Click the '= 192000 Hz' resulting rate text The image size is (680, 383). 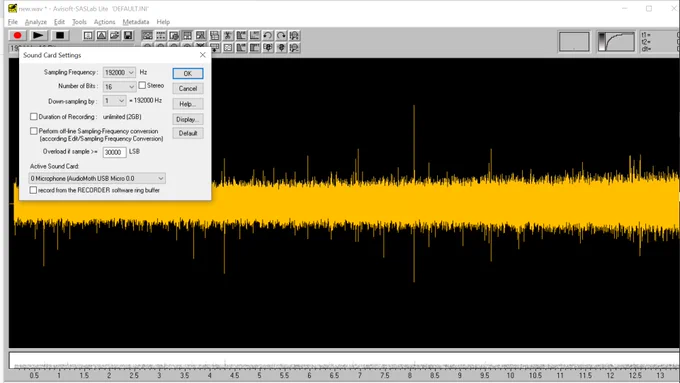[x=145, y=100]
